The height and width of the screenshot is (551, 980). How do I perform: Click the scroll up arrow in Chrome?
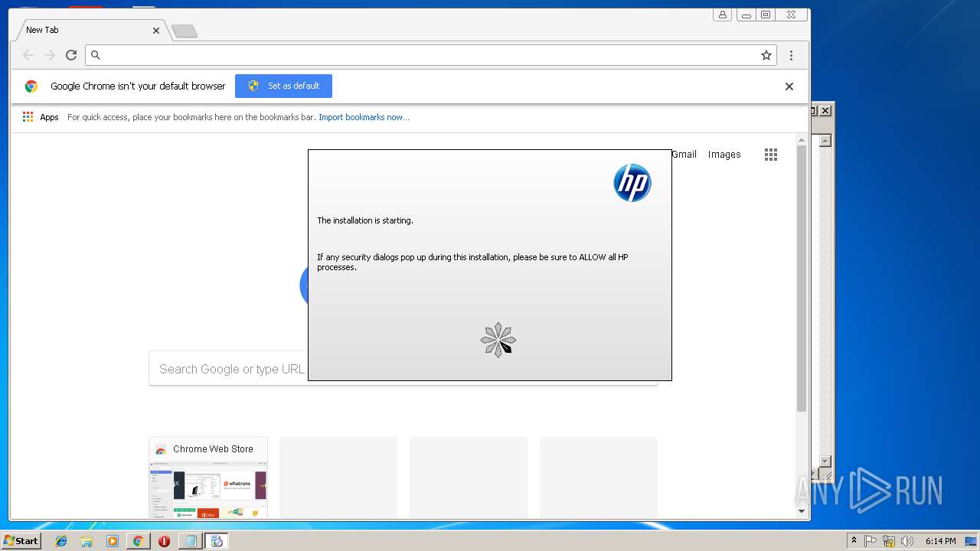802,140
